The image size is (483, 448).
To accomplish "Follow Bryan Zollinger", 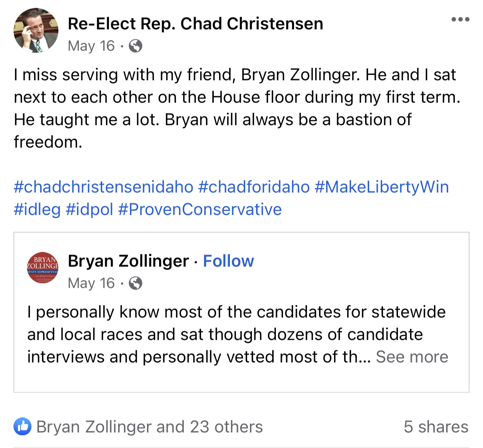I will tap(228, 261).
